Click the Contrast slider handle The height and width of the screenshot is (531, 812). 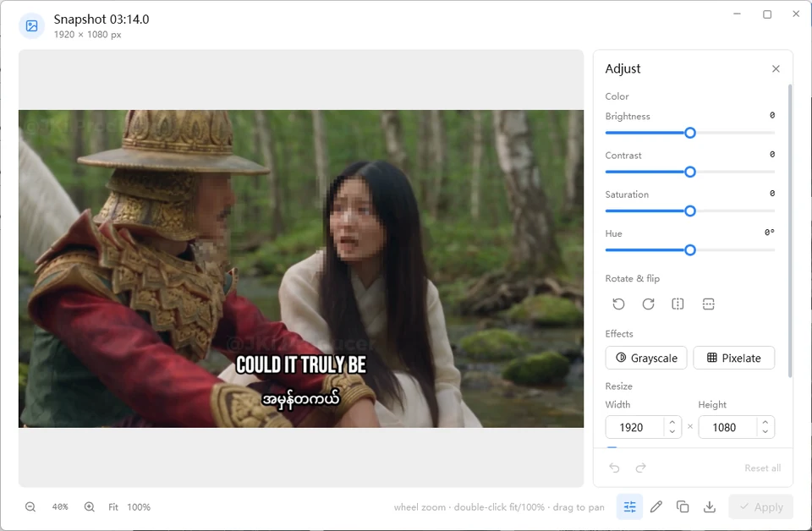click(x=690, y=172)
